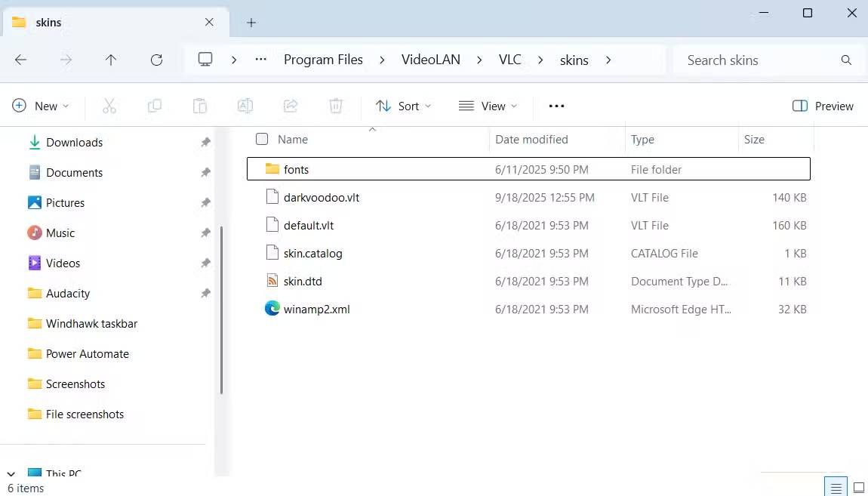This screenshot has height=496, width=868.
Task: Navigate up one folder level
Action: point(111,60)
